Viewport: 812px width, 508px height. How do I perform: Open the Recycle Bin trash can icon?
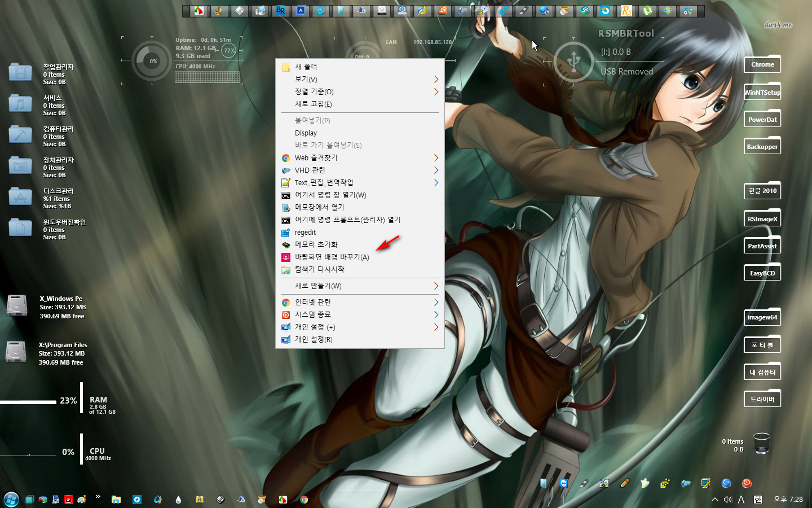tap(762, 444)
